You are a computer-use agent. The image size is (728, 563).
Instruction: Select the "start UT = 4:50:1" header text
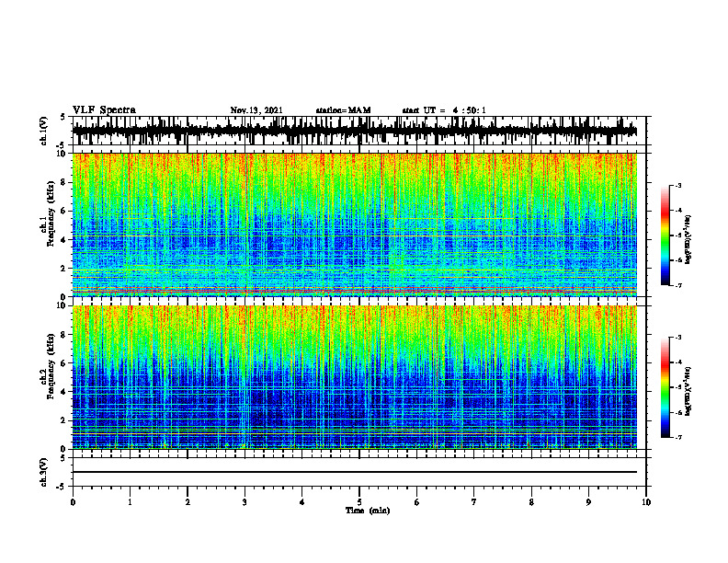pos(444,110)
